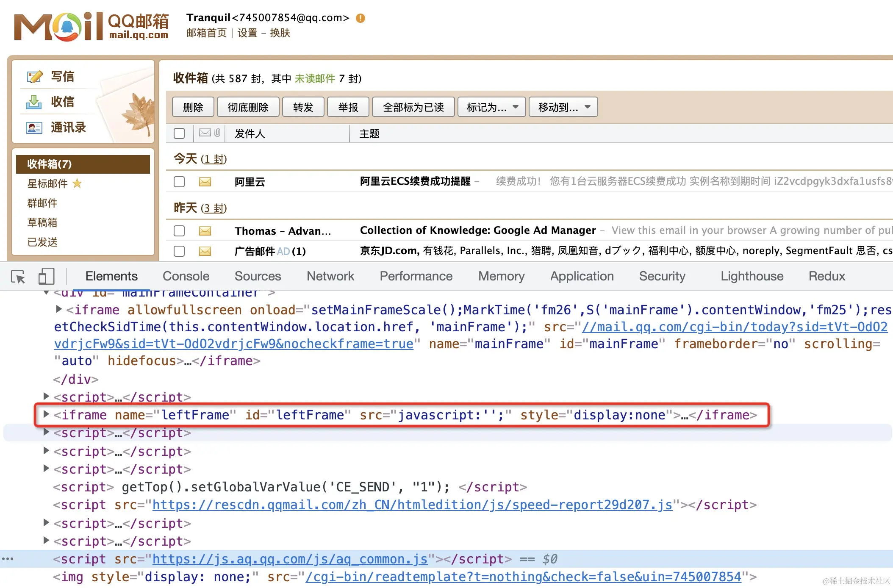The width and height of the screenshot is (893, 588).
Task: Click the receive mail download icon
Action: pyautogui.click(x=34, y=102)
